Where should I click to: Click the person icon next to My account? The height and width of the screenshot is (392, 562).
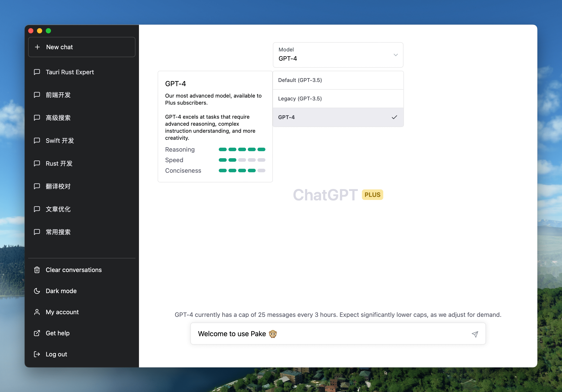click(x=37, y=312)
